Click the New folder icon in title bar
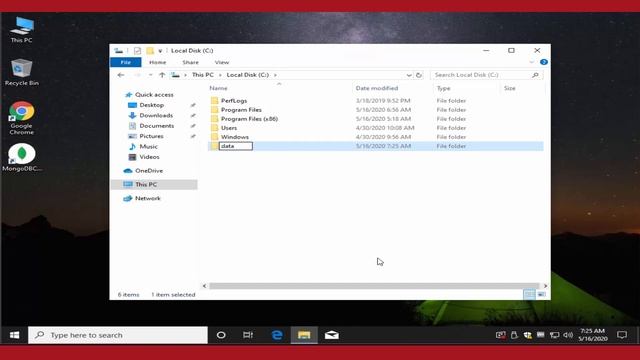The height and width of the screenshot is (360, 640). tap(150, 51)
